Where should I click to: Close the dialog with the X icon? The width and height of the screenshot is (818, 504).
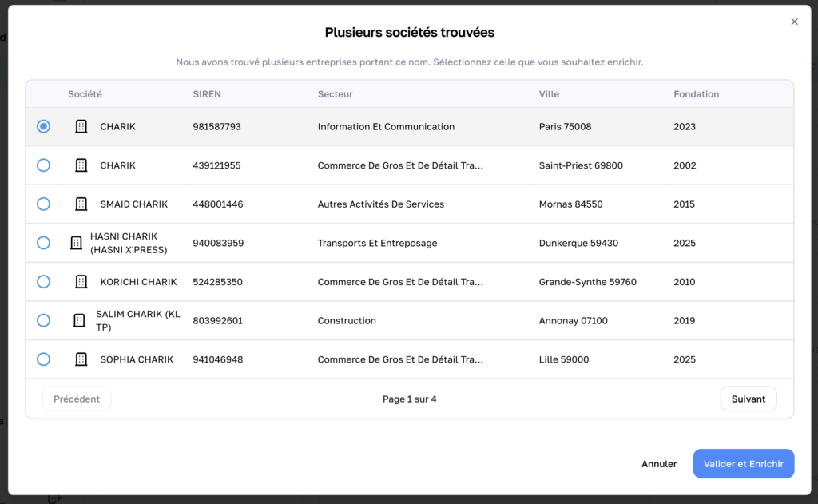(x=794, y=22)
